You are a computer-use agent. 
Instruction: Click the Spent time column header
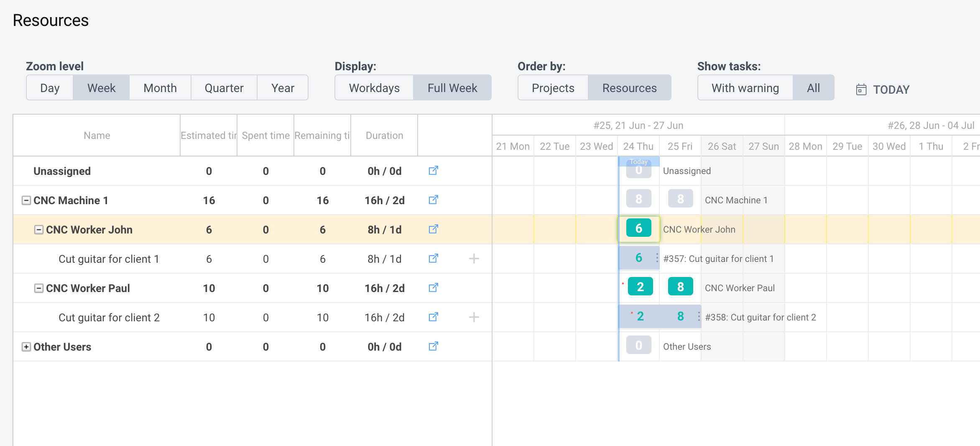click(265, 136)
